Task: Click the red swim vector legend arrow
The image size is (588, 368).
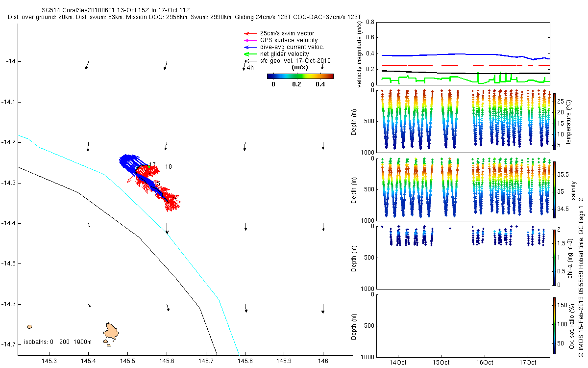Action: coord(250,33)
